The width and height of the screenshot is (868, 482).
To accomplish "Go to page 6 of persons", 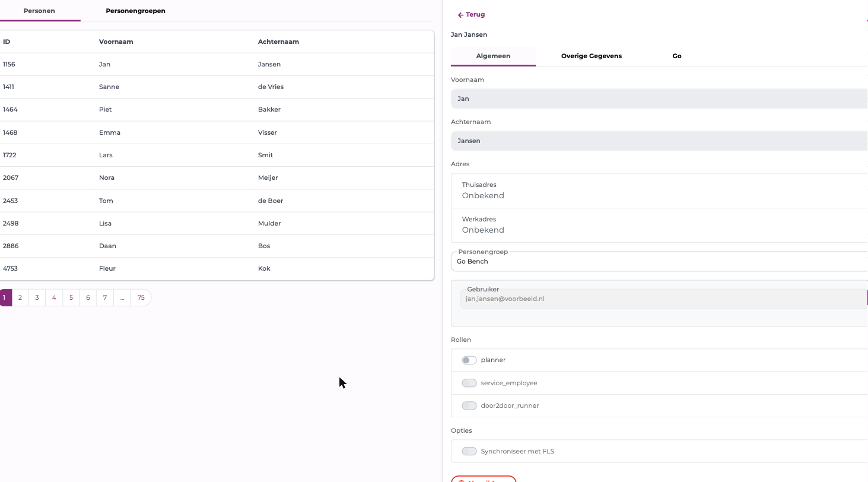I will pyautogui.click(x=88, y=297).
